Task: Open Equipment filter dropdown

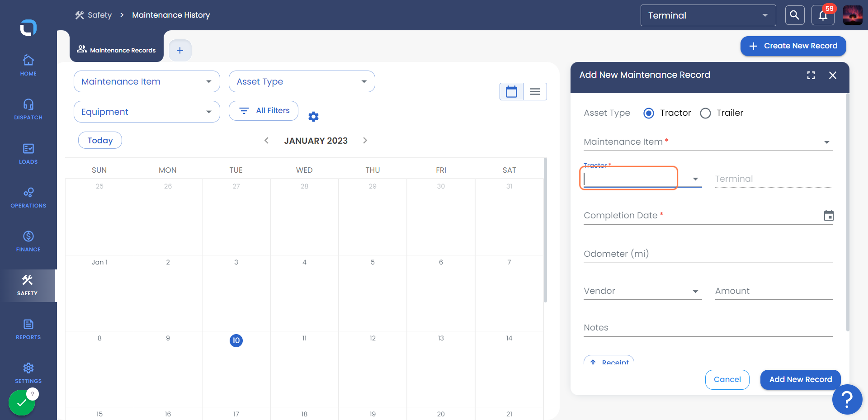Action: point(147,112)
